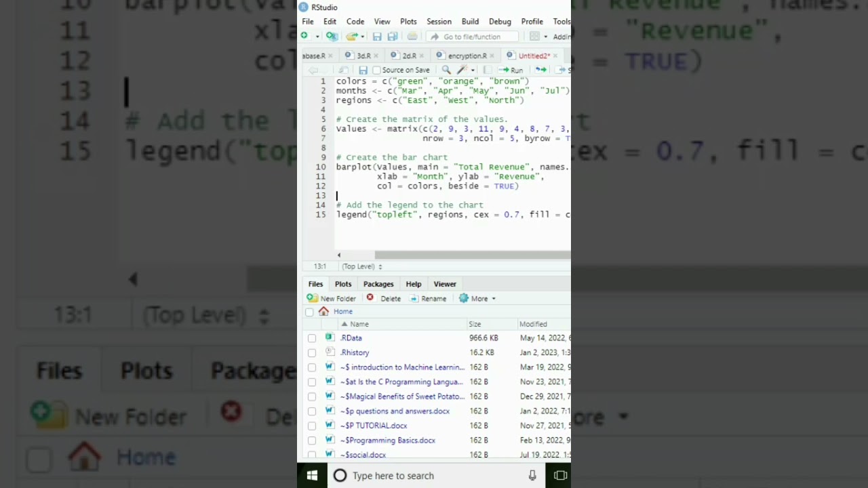868x488 pixels.
Task: Click the Create a Project icon
Action: 332,36
